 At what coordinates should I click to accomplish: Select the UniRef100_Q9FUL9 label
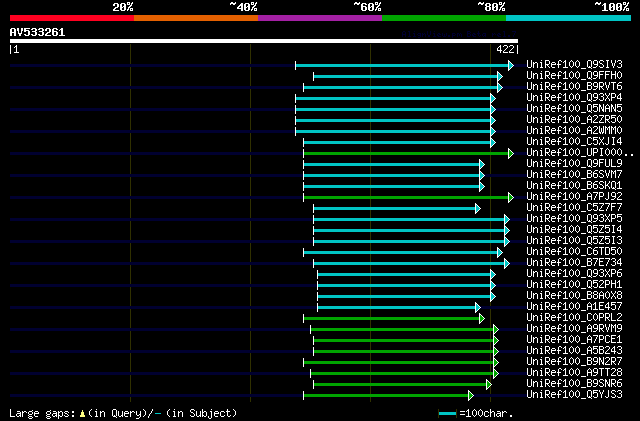(x=574, y=164)
